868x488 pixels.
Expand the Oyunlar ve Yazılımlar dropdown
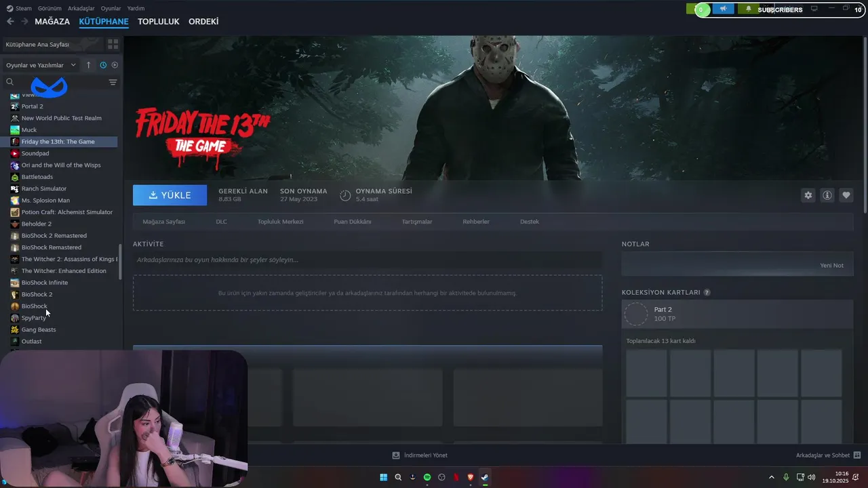pyautogui.click(x=41, y=65)
